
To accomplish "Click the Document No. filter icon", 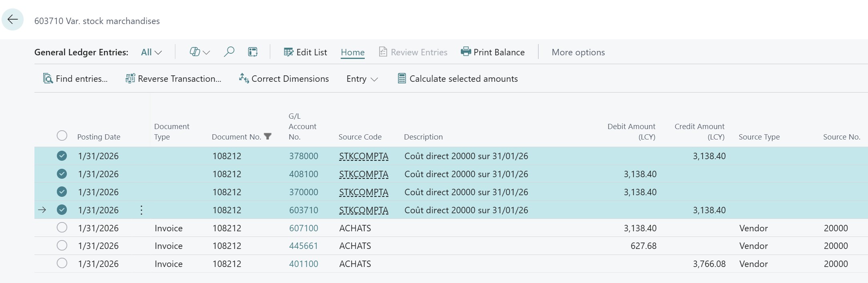I will pyautogui.click(x=268, y=137).
